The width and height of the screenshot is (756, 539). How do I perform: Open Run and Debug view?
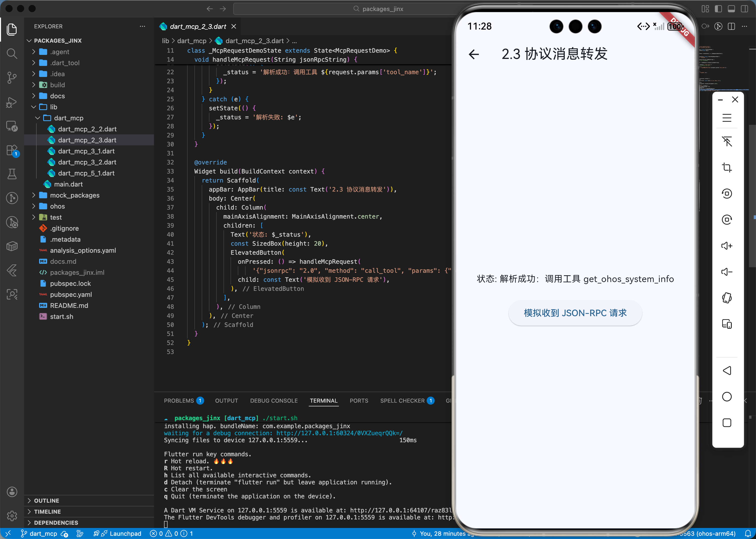(12, 102)
